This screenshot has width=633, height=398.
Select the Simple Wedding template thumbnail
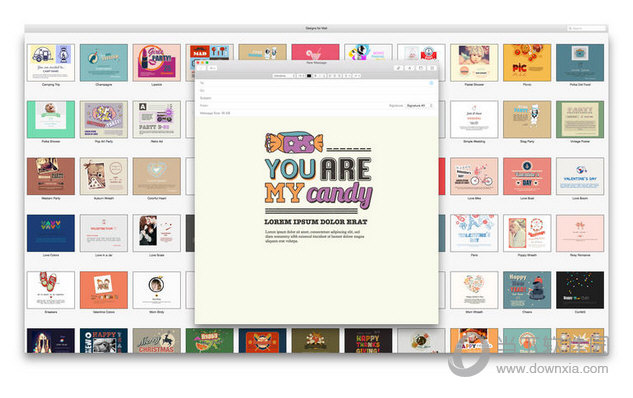474,119
